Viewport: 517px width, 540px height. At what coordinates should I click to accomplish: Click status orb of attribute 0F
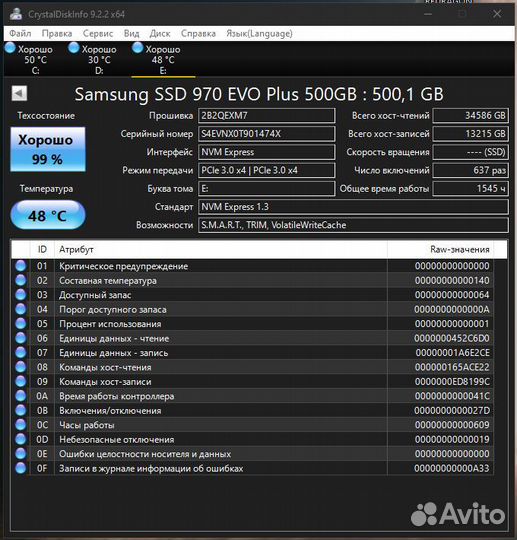coord(21,468)
